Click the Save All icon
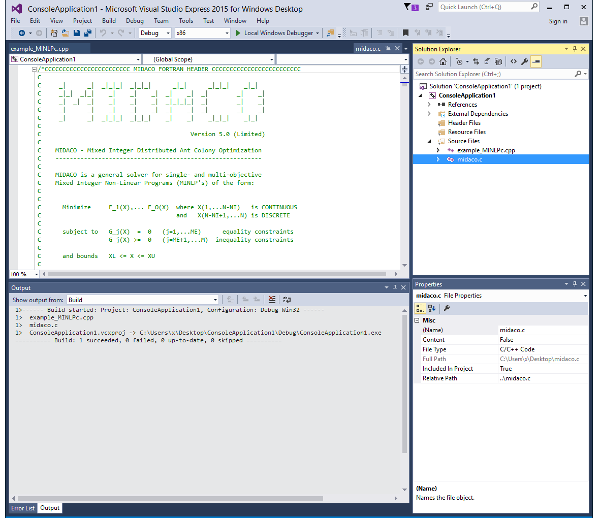 tap(88, 33)
